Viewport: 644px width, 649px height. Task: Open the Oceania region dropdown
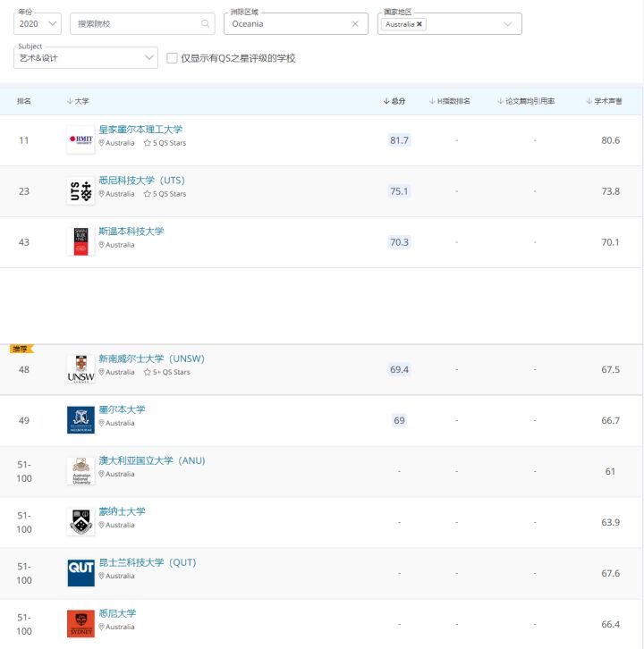pos(296,23)
